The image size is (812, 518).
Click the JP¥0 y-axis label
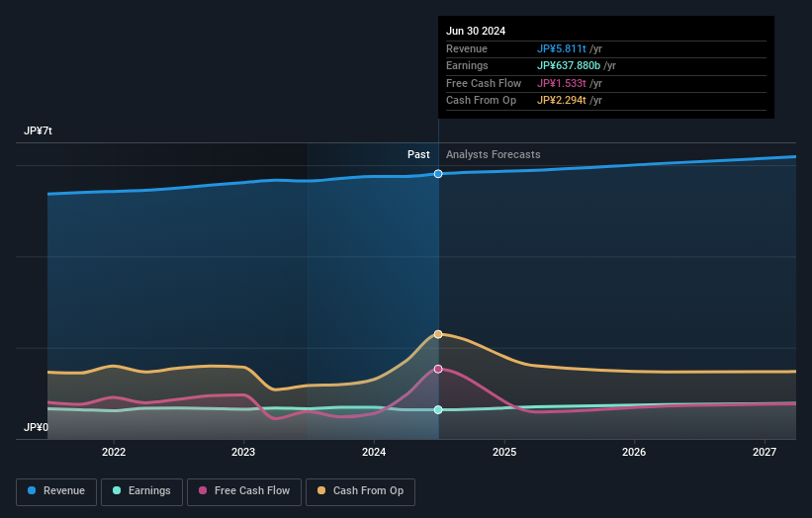tap(36, 427)
